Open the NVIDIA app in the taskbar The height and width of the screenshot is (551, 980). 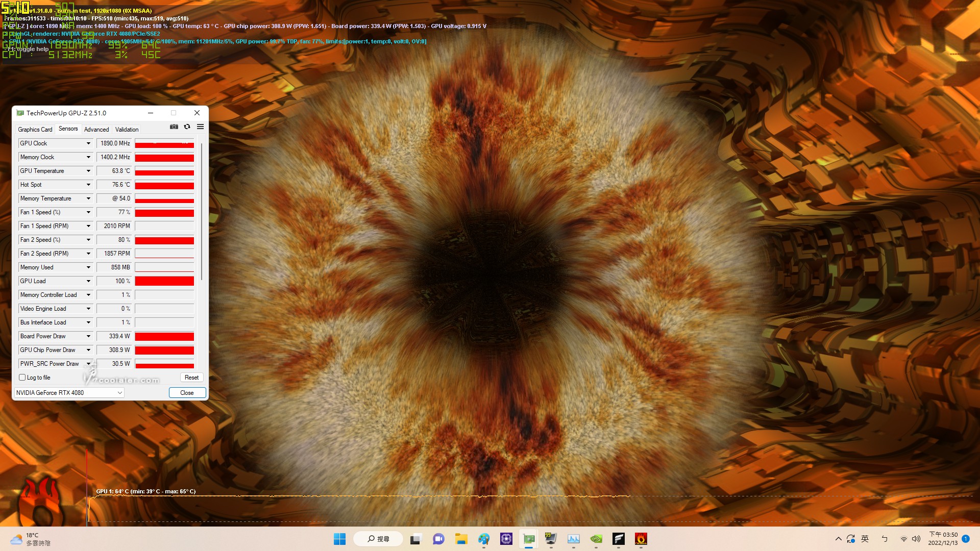[596, 539]
